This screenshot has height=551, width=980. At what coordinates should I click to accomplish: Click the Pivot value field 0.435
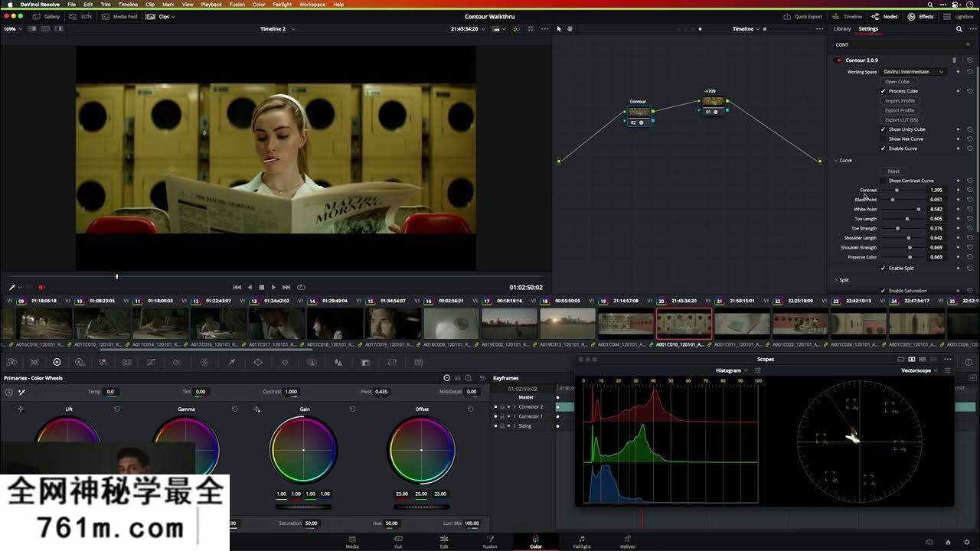(381, 392)
